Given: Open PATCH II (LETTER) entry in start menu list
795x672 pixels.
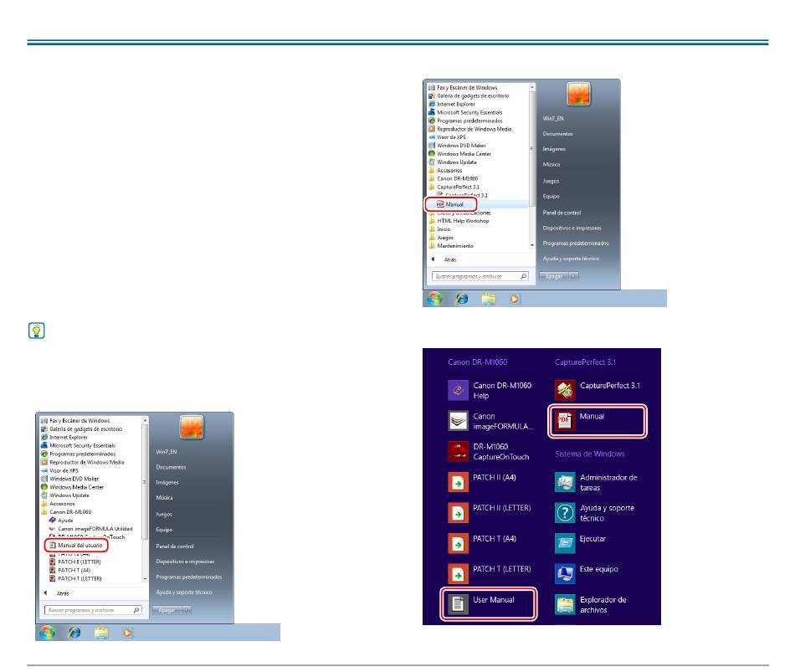Looking at the screenshot, I should 75,562.
